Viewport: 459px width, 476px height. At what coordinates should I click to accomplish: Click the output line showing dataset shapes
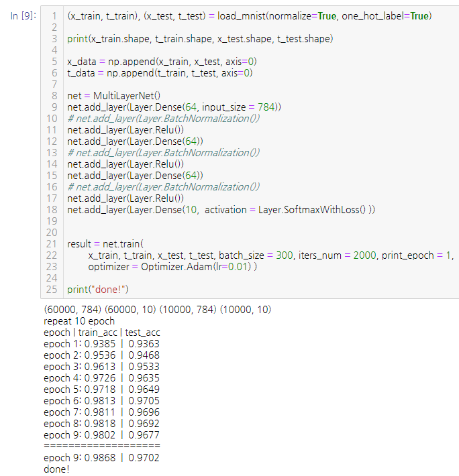[157, 309]
